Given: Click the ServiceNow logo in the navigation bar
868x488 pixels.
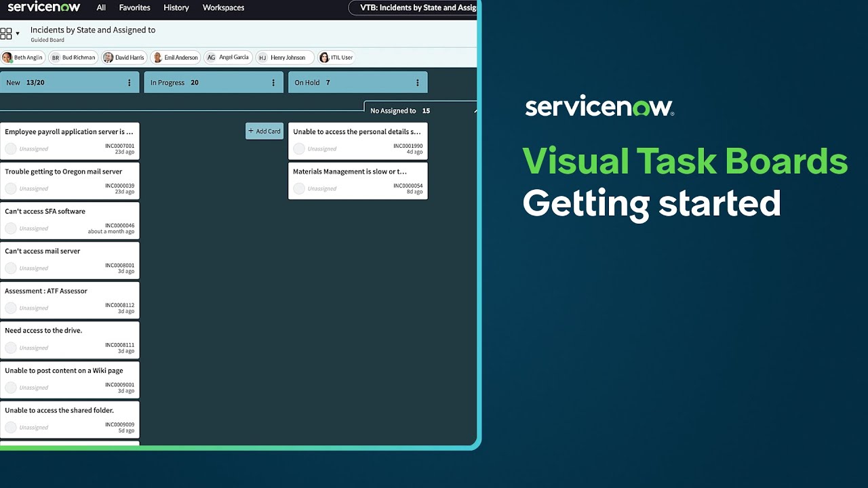Looking at the screenshot, I should [x=44, y=7].
